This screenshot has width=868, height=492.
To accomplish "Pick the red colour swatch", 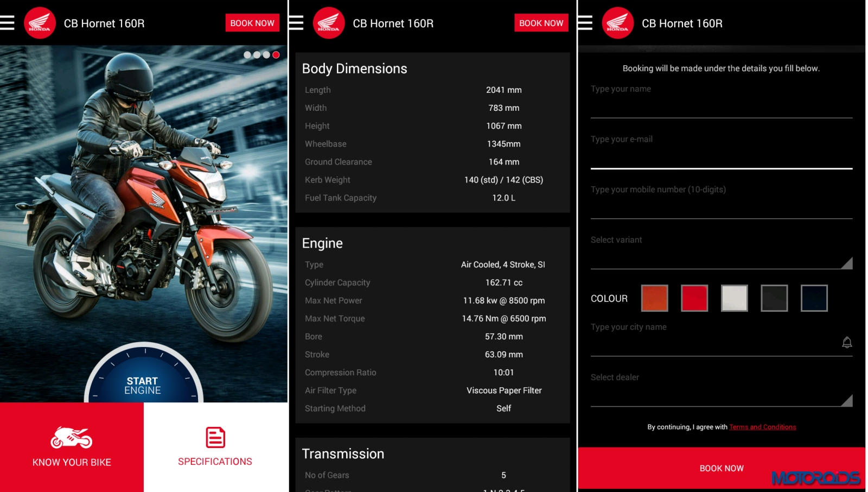I will click(694, 298).
